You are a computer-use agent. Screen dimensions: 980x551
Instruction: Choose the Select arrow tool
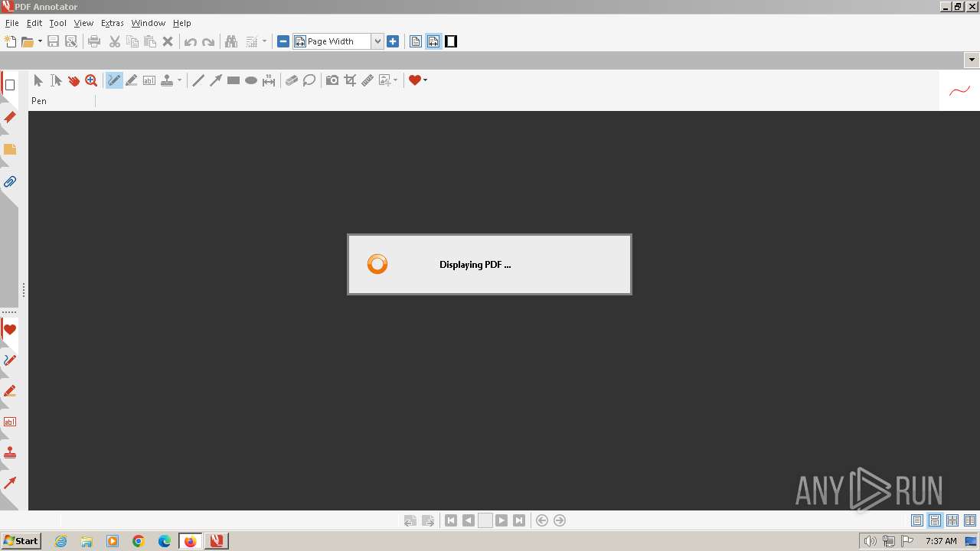[x=38, y=80]
